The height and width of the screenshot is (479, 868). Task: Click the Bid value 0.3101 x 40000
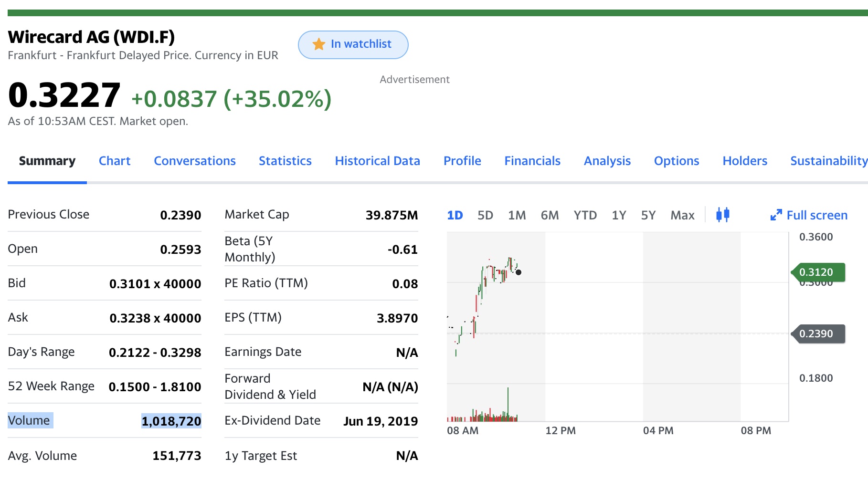[x=155, y=284]
